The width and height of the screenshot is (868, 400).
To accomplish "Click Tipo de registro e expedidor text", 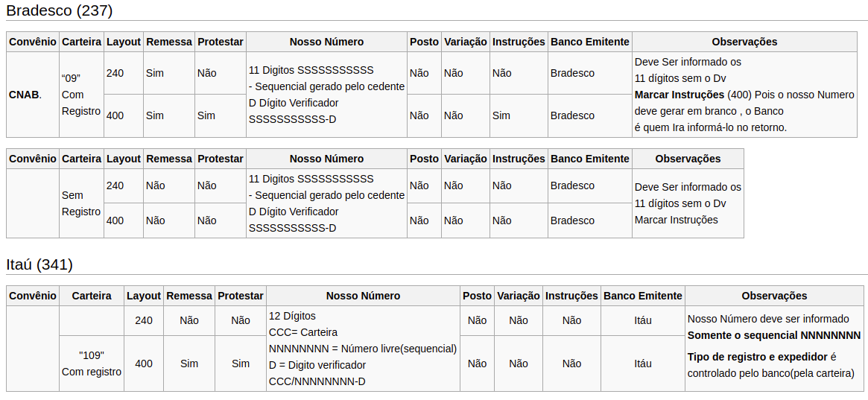I will (757, 356).
